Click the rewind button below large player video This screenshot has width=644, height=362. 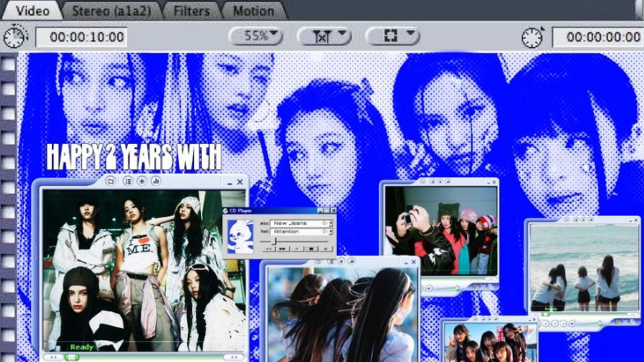(53, 357)
